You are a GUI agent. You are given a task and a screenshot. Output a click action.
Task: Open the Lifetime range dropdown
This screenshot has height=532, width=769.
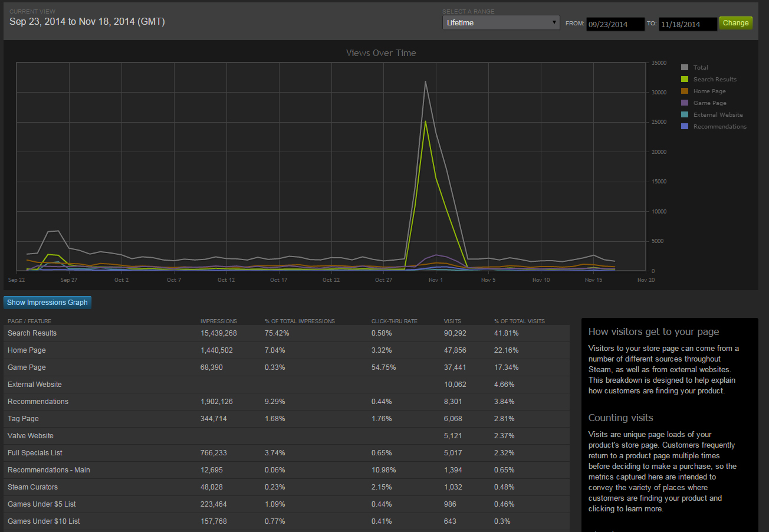click(501, 23)
